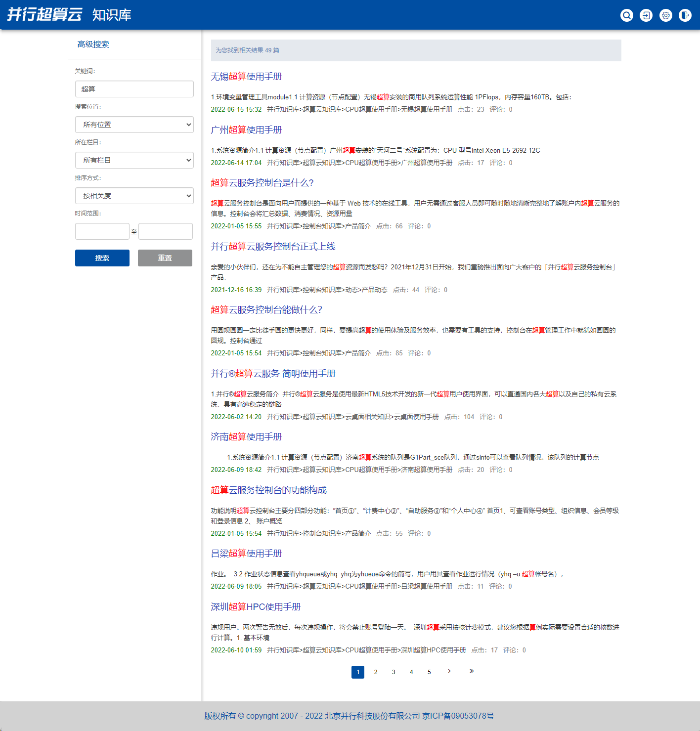The height and width of the screenshot is (731, 700).
Task: Click the start date field of 时间范围
Action: point(102,231)
